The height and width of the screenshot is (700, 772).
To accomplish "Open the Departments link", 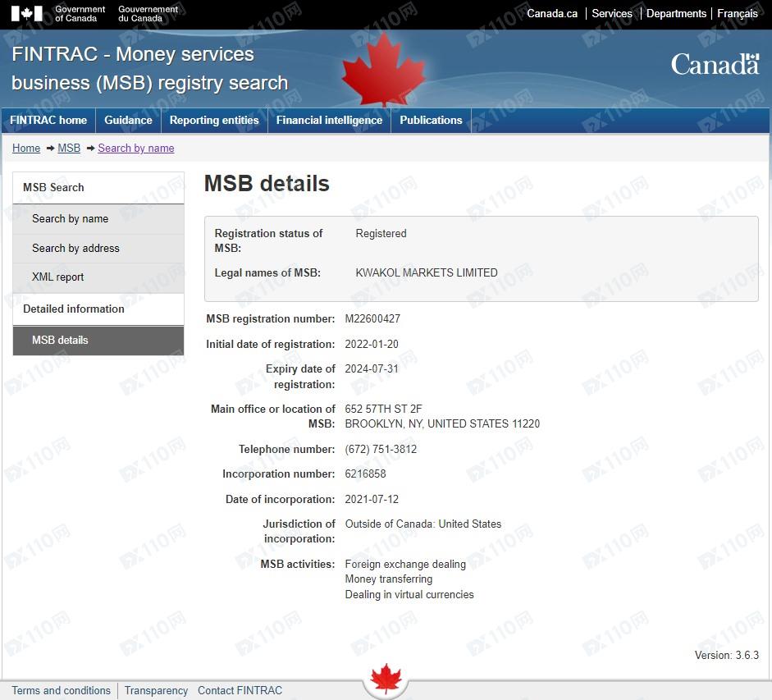I will tap(676, 14).
